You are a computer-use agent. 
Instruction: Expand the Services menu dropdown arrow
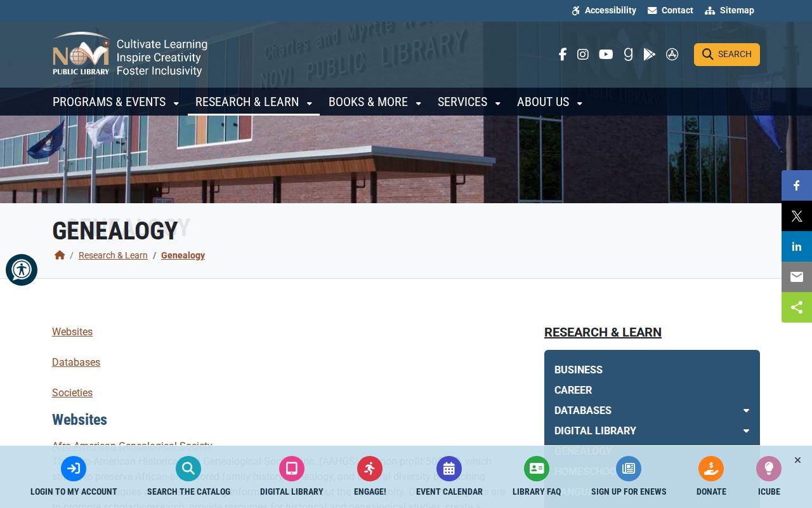(498, 104)
